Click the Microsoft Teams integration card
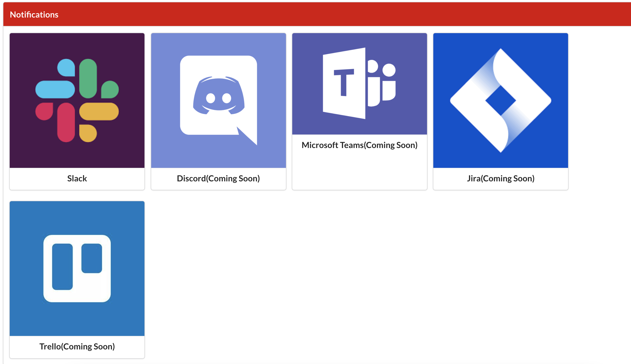 point(359,111)
